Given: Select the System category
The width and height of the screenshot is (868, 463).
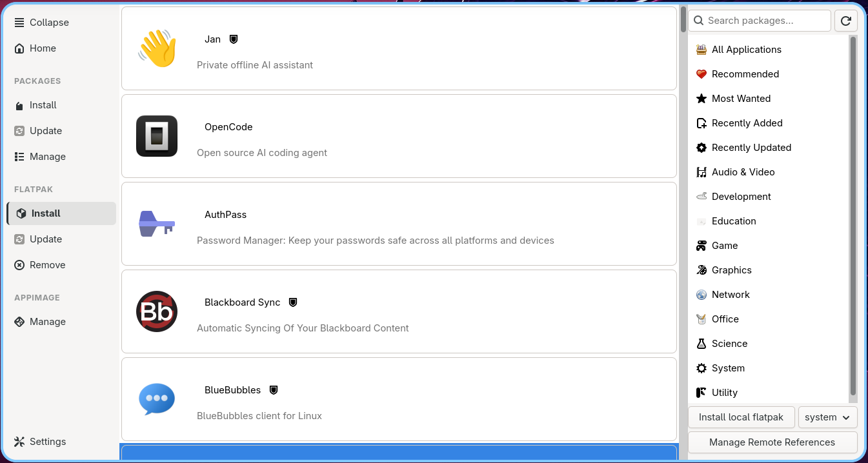Looking at the screenshot, I should (x=768, y=368).
